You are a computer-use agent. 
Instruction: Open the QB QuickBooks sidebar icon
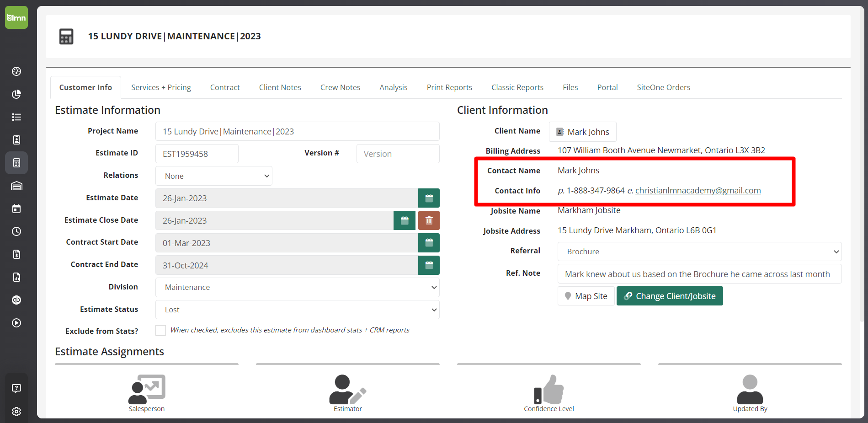16,300
